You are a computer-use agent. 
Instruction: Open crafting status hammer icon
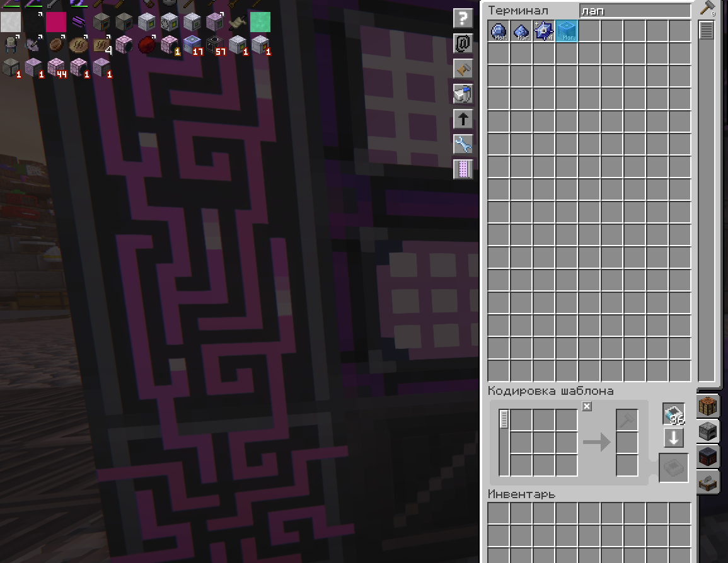click(708, 8)
